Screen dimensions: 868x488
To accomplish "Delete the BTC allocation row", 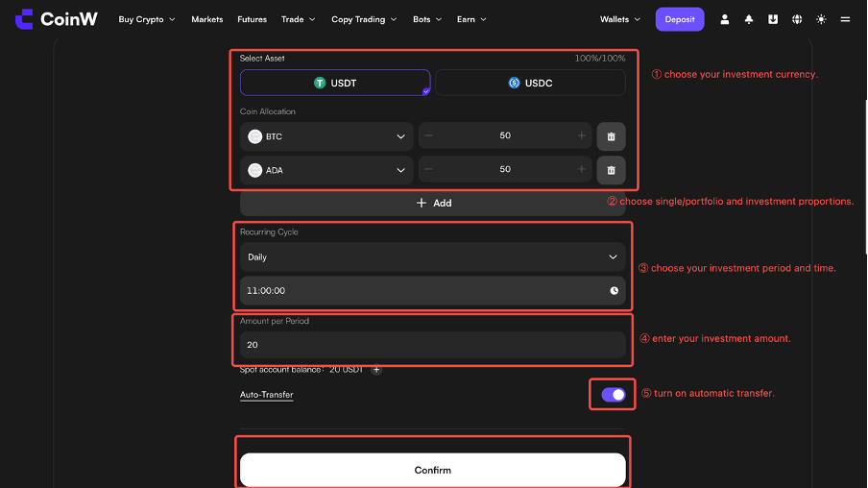I will (x=611, y=136).
